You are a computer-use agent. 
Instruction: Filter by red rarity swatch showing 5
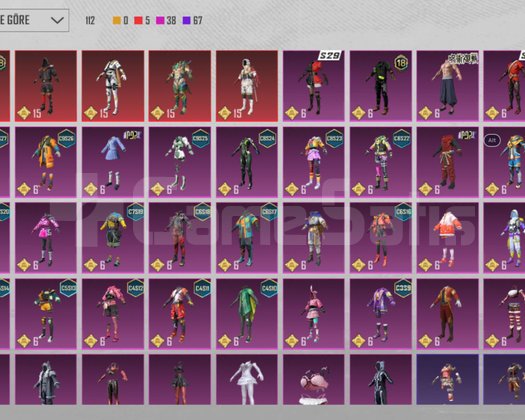(x=138, y=20)
